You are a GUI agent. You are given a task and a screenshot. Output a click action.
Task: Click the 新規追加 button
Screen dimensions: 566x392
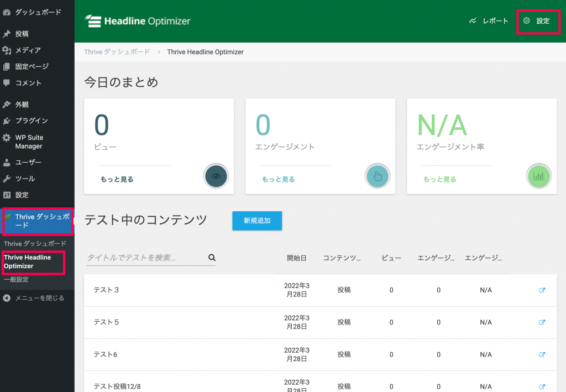coord(257,221)
